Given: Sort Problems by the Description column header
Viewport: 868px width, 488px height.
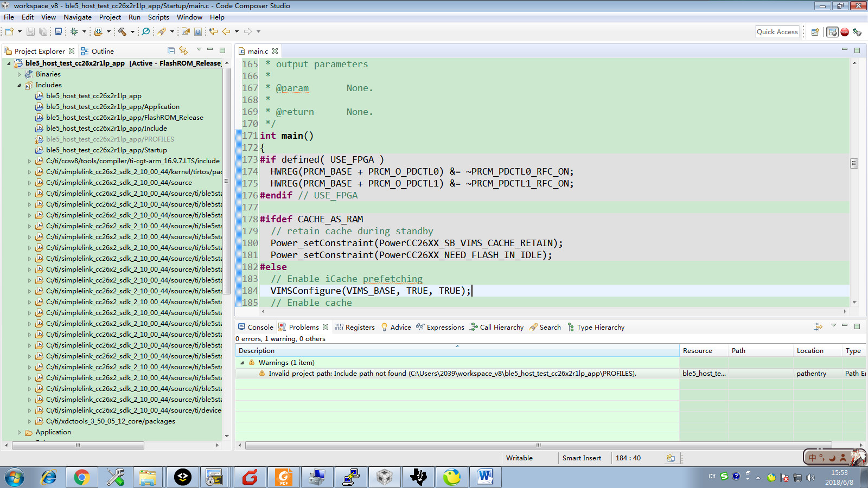Looking at the screenshot, I should (x=457, y=351).
